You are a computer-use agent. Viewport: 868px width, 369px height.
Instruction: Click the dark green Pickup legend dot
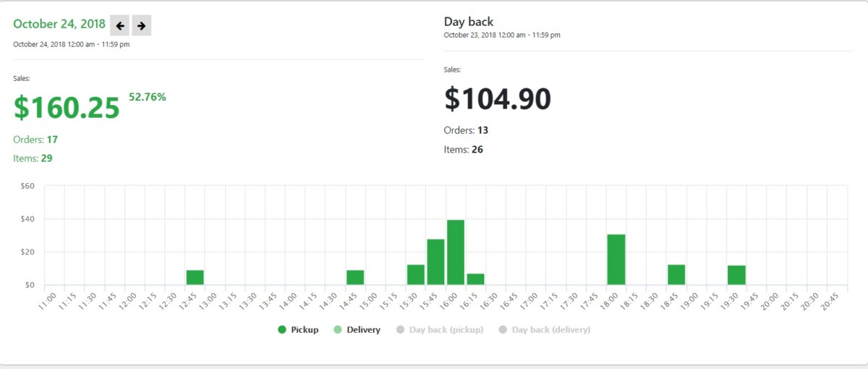(282, 330)
